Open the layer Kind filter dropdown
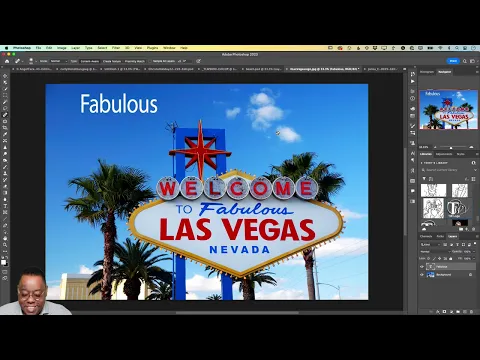The image size is (480, 360). tap(430, 245)
